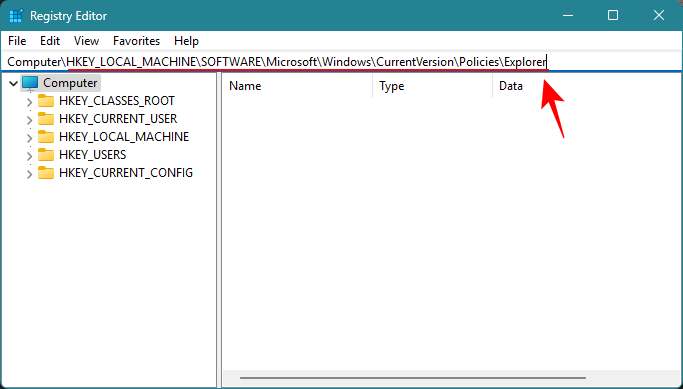683x389 pixels.
Task: Close the Registry Editor window
Action: (659, 15)
